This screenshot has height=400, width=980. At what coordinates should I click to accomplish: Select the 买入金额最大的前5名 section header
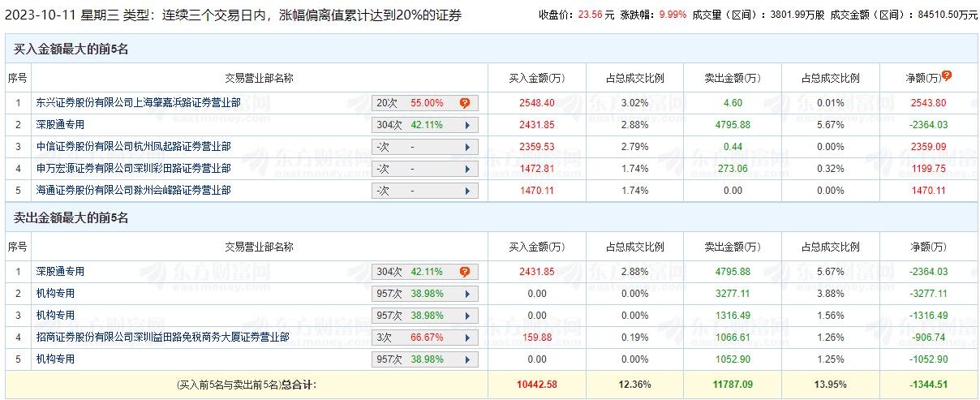coord(71,49)
